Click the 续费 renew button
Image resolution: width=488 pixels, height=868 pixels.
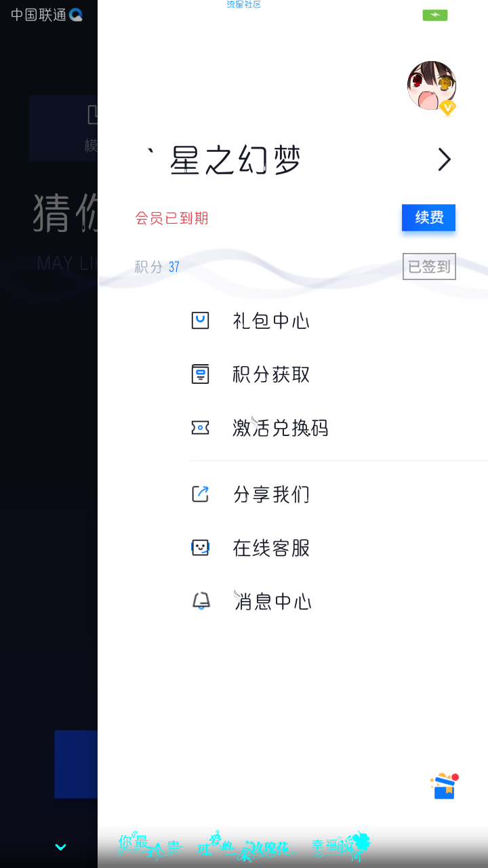(428, 218)
